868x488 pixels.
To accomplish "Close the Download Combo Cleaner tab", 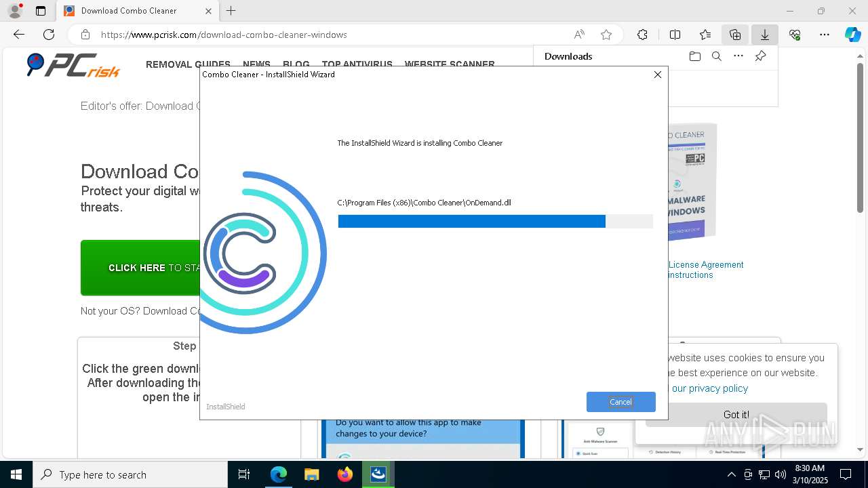I will point(208,11).
